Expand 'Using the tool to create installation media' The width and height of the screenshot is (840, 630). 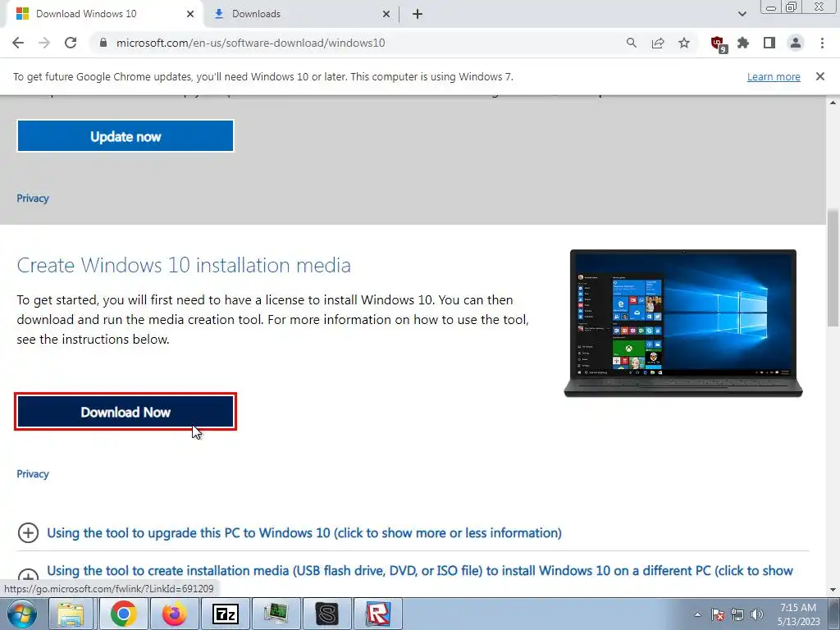419,571
